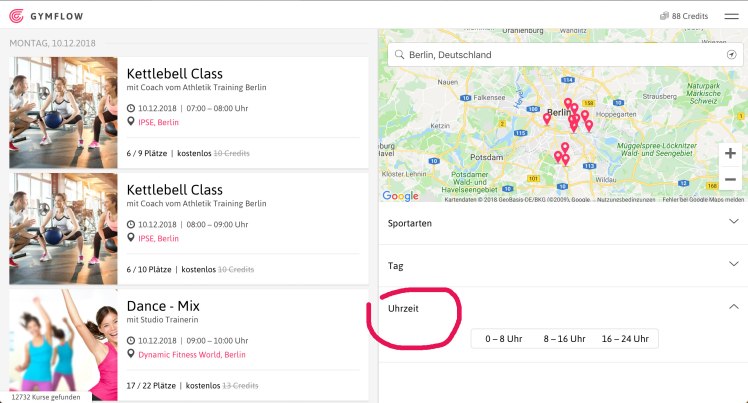Image resolution: width=748 pixels, height=403 pixels.
Task: Open the Dance - Mix course title
Action: [167, 305]
